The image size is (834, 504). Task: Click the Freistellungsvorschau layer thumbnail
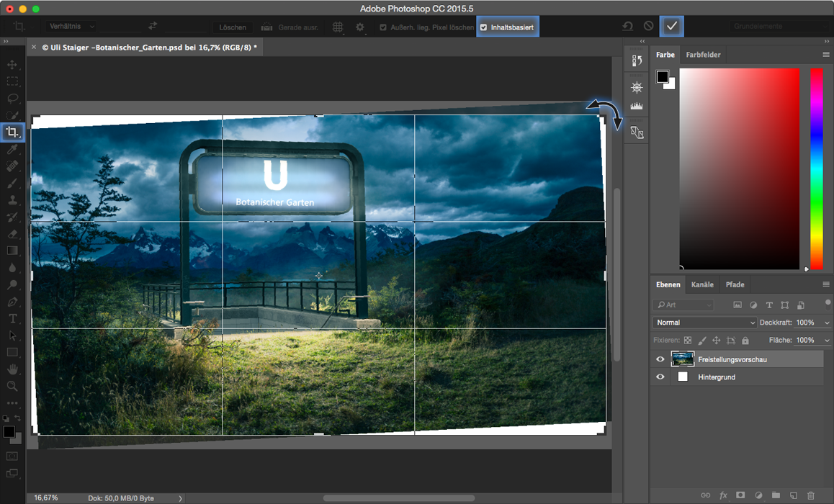683,359
